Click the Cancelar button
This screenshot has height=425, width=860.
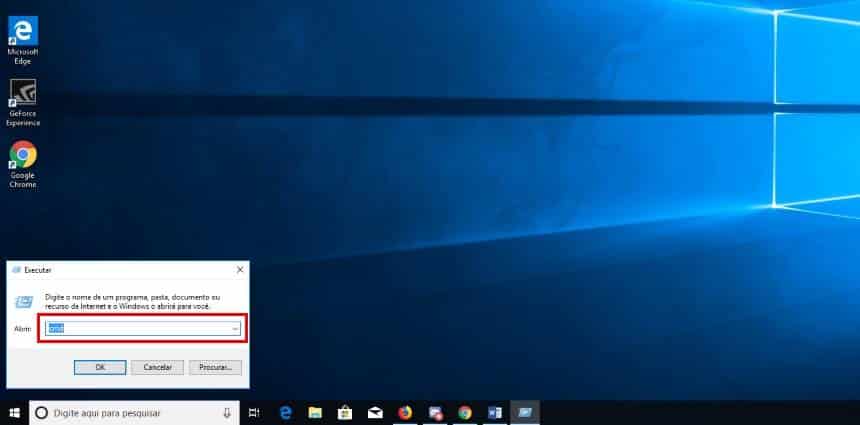pyautogui.click(x=157, y=367)
